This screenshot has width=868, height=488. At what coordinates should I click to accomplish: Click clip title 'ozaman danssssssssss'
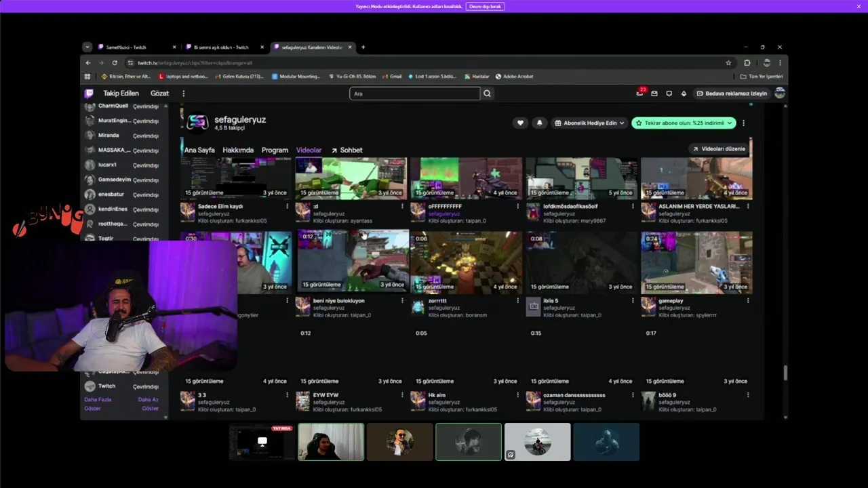[x=574, y=394]
